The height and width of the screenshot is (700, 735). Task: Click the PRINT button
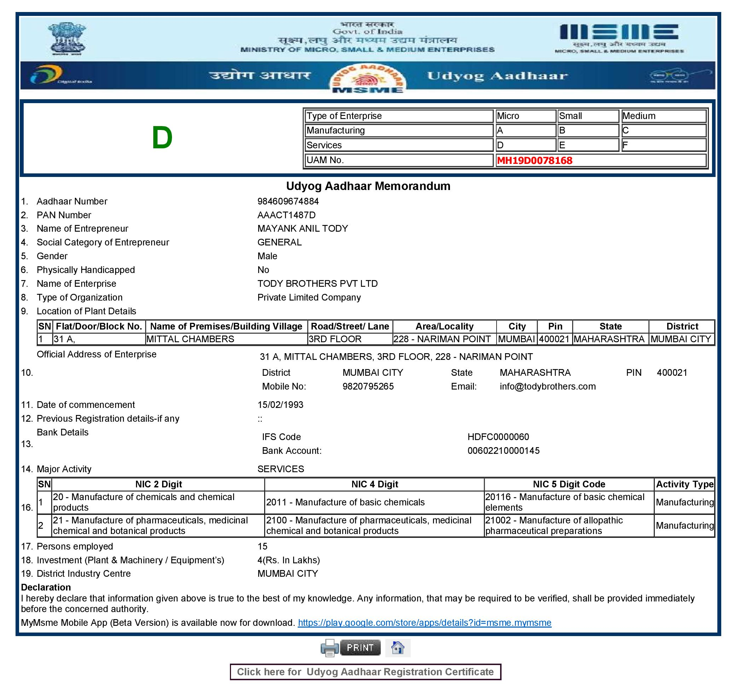click(x=360, y=647)
